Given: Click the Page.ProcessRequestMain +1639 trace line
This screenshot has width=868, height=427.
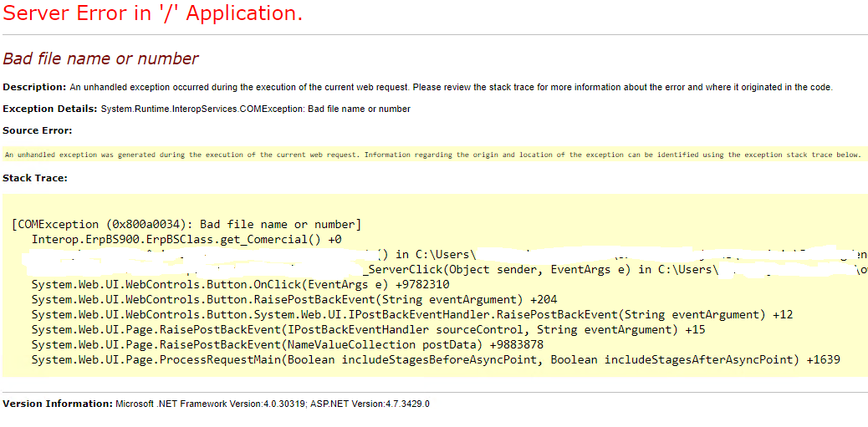Looking at the screenshot, I should pos(436,359).
